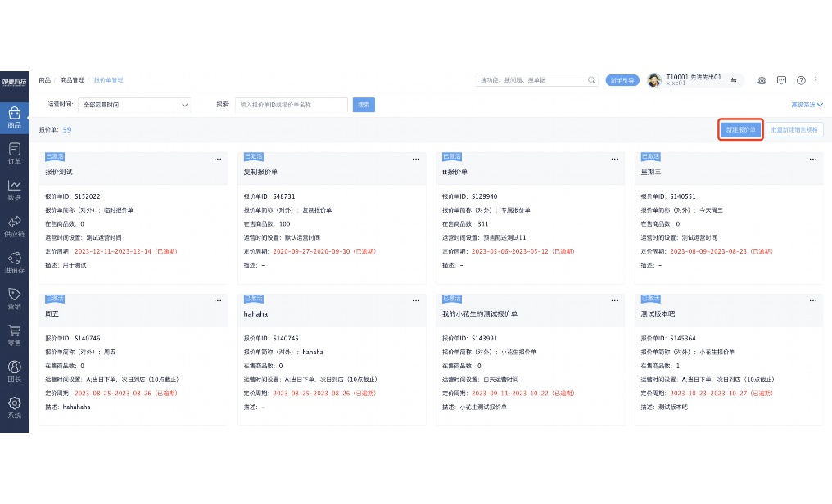The image size is (832, 504).
Task: Open the more menu on 我的小花生的测试报价单 card
Action: pyautogui.click(x=614, y=300)
